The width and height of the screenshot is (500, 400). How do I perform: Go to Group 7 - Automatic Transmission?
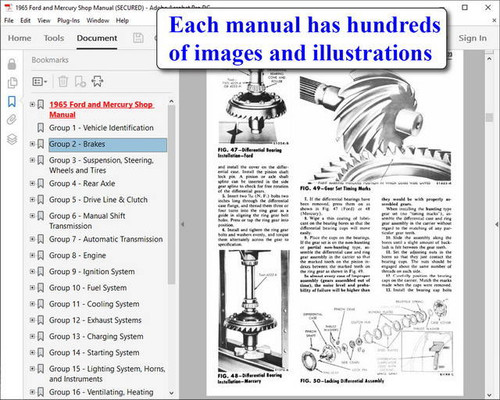pos(106,239)
